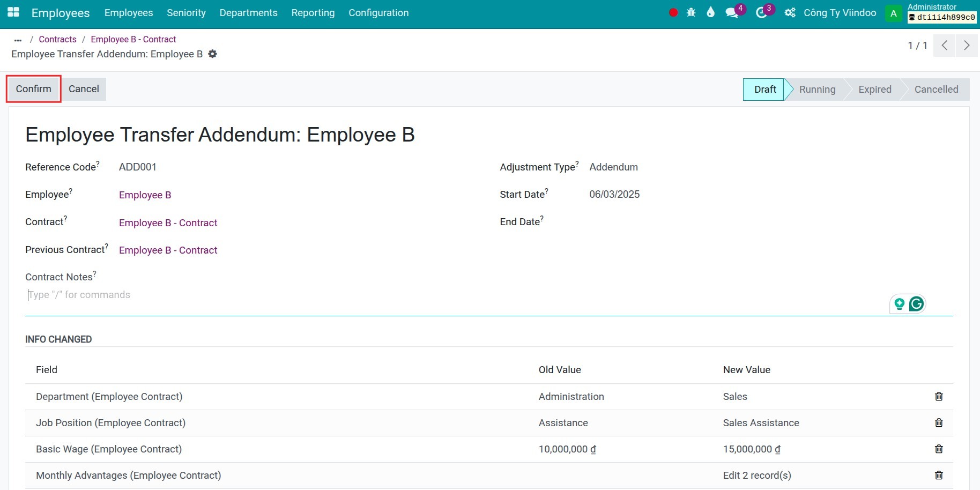
Task: Open the Reporting menu
Action: [313, 13]
